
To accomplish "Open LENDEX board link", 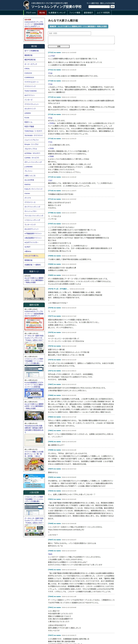I will coord(34,113).
